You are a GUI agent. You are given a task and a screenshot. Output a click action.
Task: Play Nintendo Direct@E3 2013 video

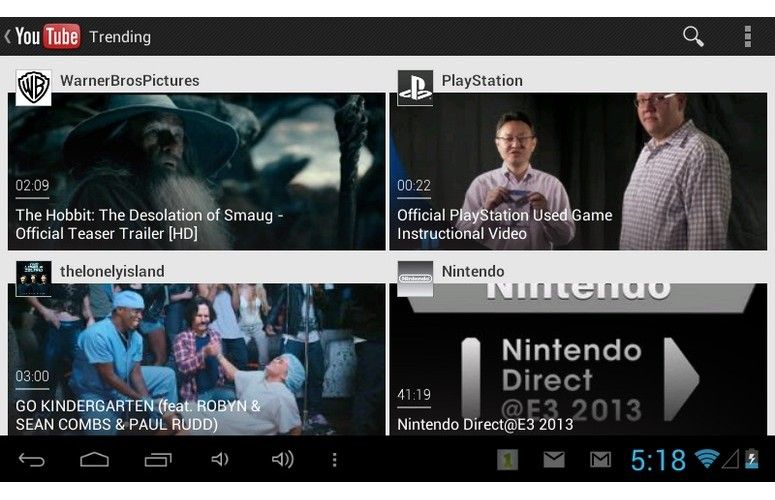[578, 359]
